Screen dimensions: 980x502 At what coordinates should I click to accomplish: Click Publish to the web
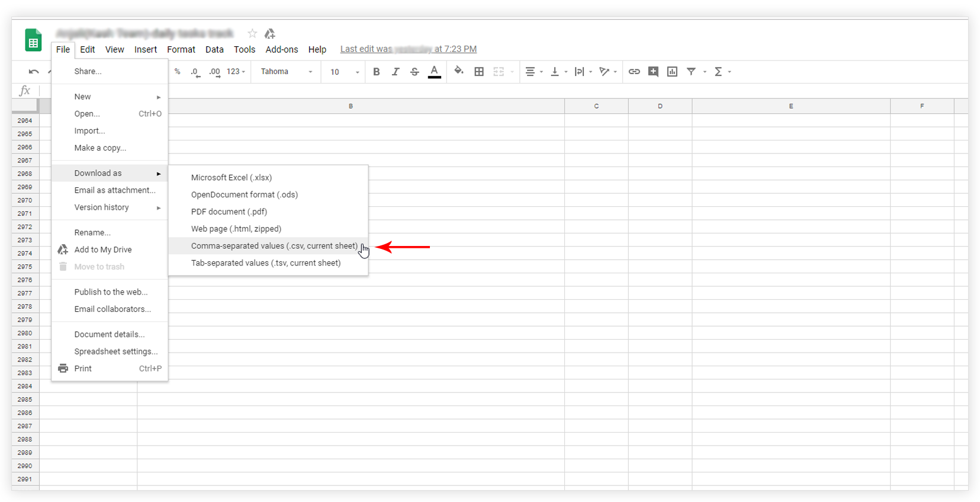(x=111, y=292)
